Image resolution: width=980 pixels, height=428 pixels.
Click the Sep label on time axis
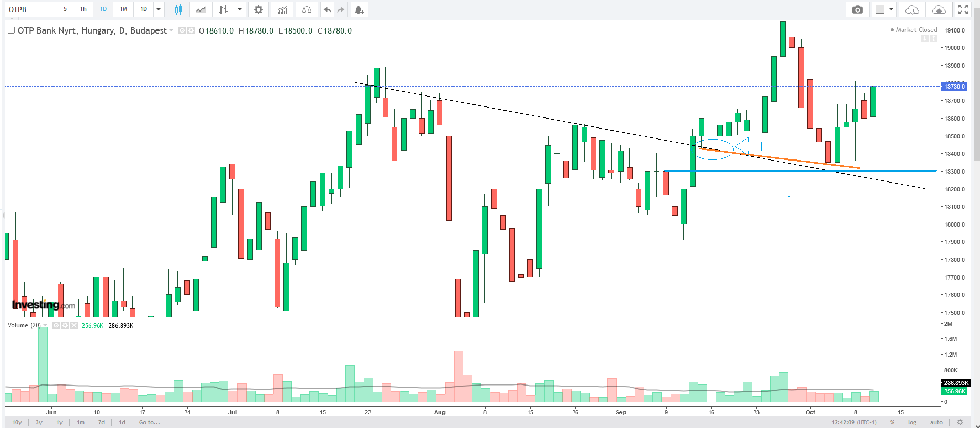621,412
